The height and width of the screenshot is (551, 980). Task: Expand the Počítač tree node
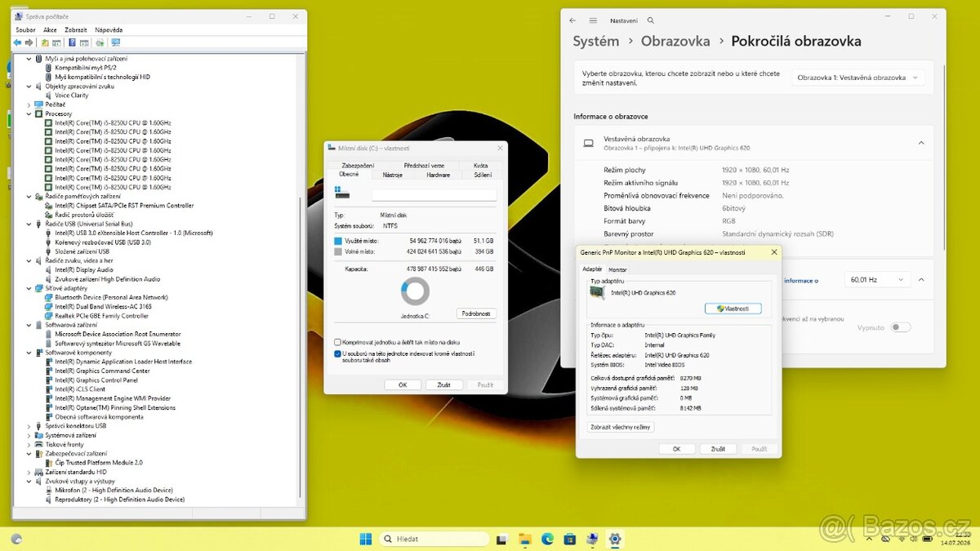pos(29,104)
